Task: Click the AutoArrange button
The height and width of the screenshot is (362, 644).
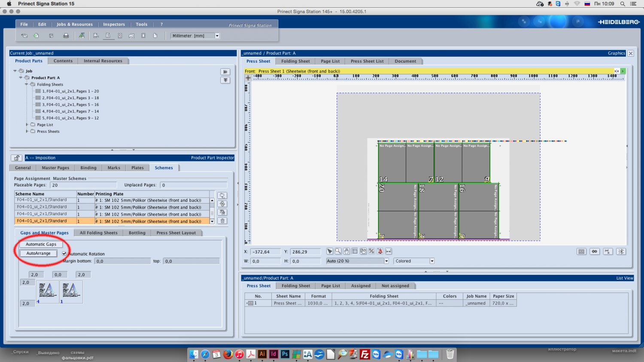Action: pos(38,253)
